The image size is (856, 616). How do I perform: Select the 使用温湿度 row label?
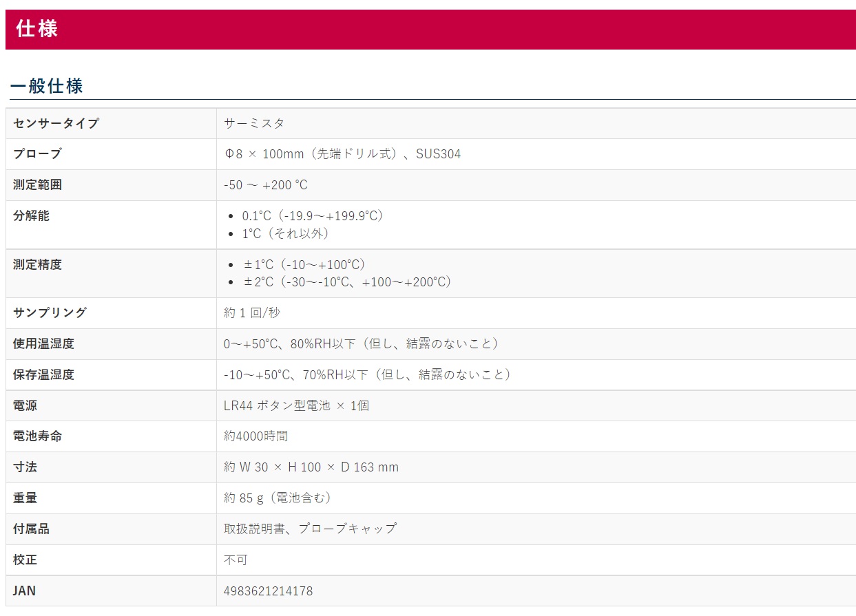coord(43,343)
